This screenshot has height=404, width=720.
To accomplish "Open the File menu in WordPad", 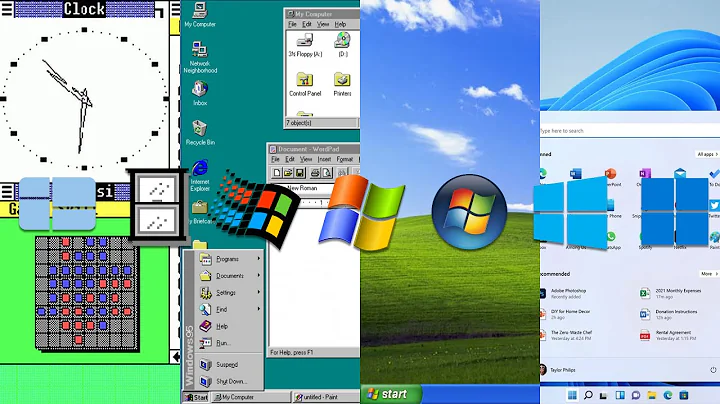I will (275, 159).
